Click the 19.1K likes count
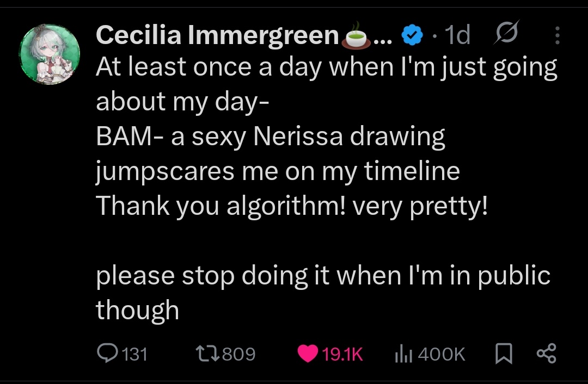Screen dimensions: 588x384 pyautogui.click(x=342, y=355)
